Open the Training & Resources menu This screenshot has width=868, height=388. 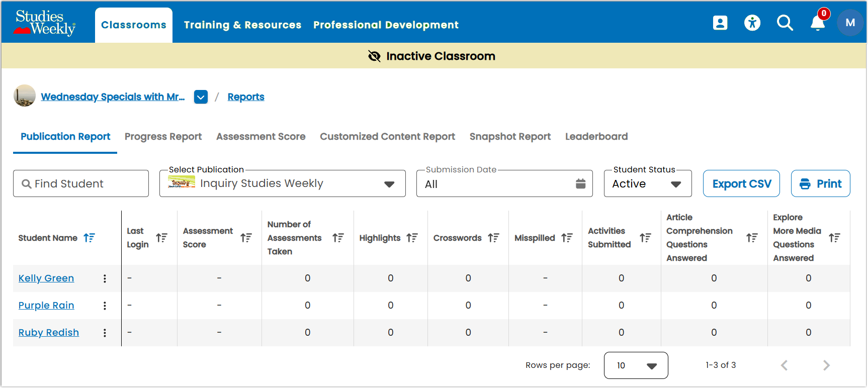(242, 25)
